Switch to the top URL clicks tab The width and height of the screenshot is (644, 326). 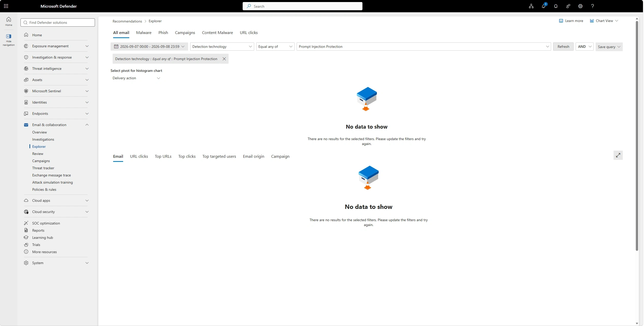(x=249, y=33)
